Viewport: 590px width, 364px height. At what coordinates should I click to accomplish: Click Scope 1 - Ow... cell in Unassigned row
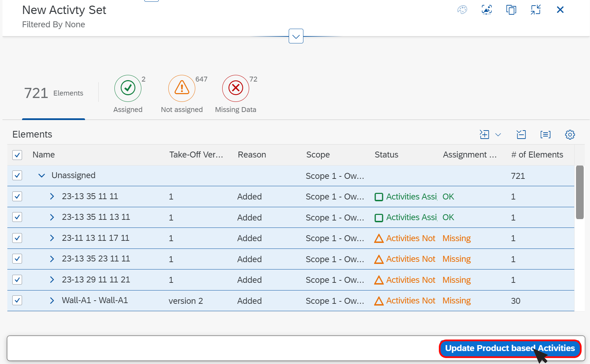[335, 176]
